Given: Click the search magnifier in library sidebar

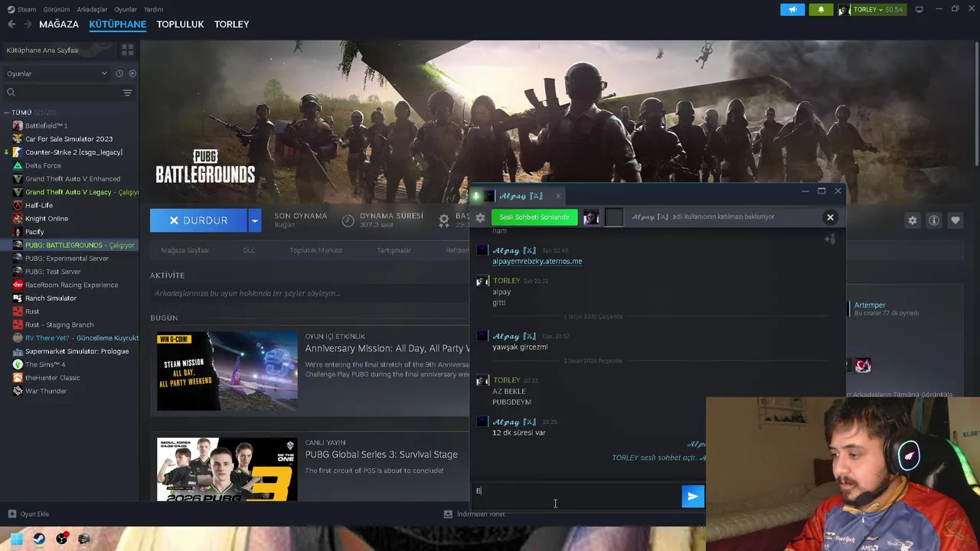Looking at the screenshot, I should click(x=11, y=93).
